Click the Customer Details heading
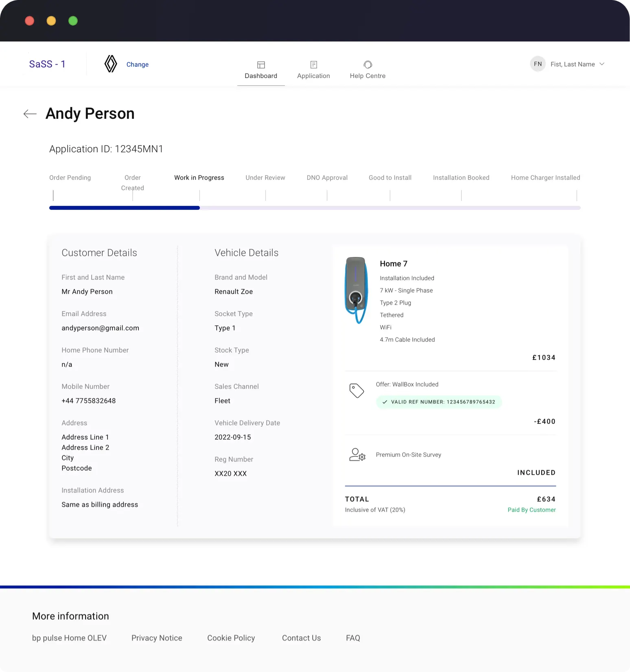This screenshot has height=672, width=630. (99, 253)
